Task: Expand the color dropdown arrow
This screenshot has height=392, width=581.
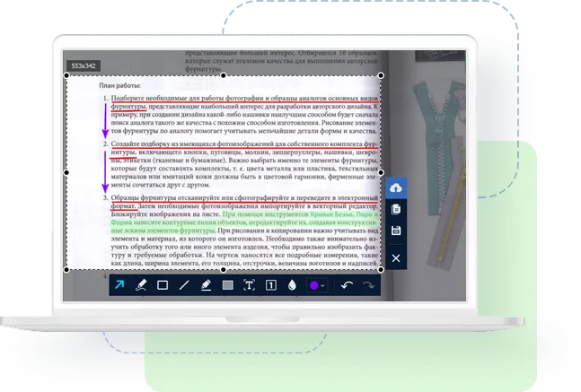Action: [322, 286]
